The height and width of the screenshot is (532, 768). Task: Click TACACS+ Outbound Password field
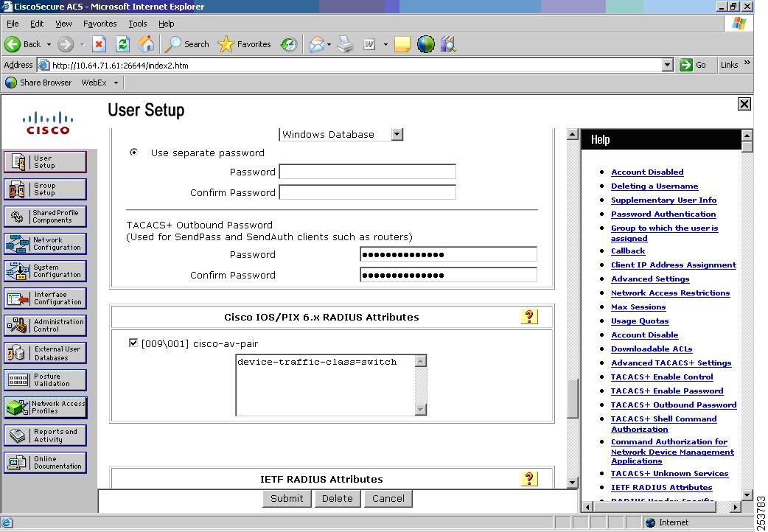click(x=449, y=254)
